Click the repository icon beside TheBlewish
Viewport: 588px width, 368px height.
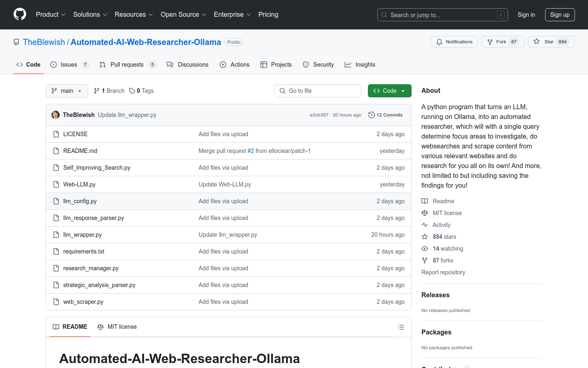[x=16, y=42]
